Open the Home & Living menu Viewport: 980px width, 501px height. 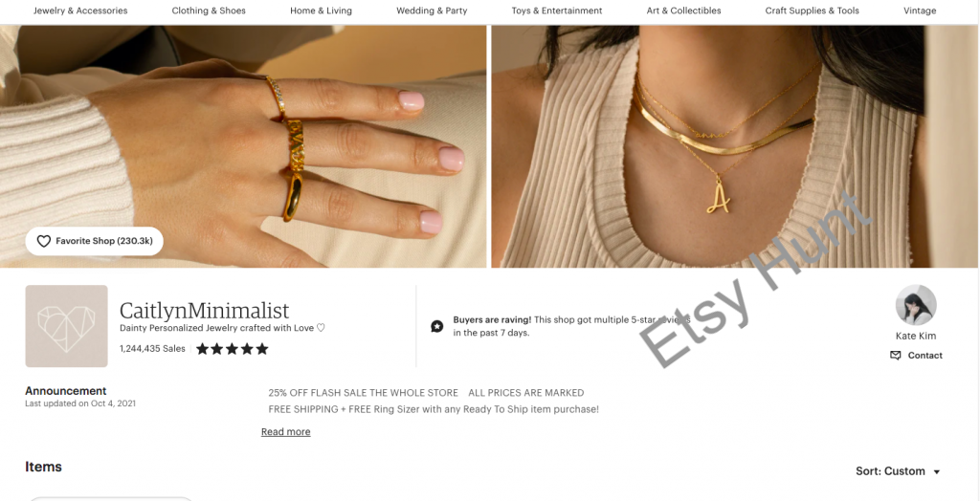[x=321, y=11]
